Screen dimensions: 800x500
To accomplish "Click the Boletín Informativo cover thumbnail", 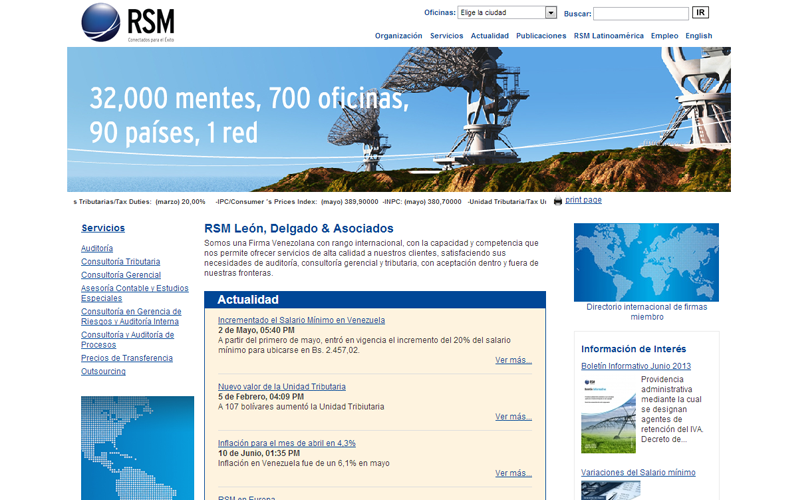I will point(608,415).
